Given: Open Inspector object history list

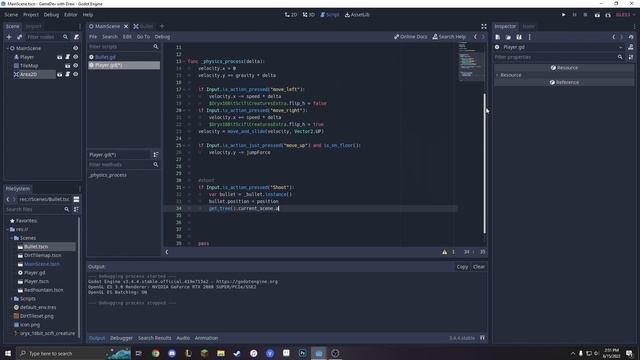Looking at the screenshot, I should click(x=631, y=37).
